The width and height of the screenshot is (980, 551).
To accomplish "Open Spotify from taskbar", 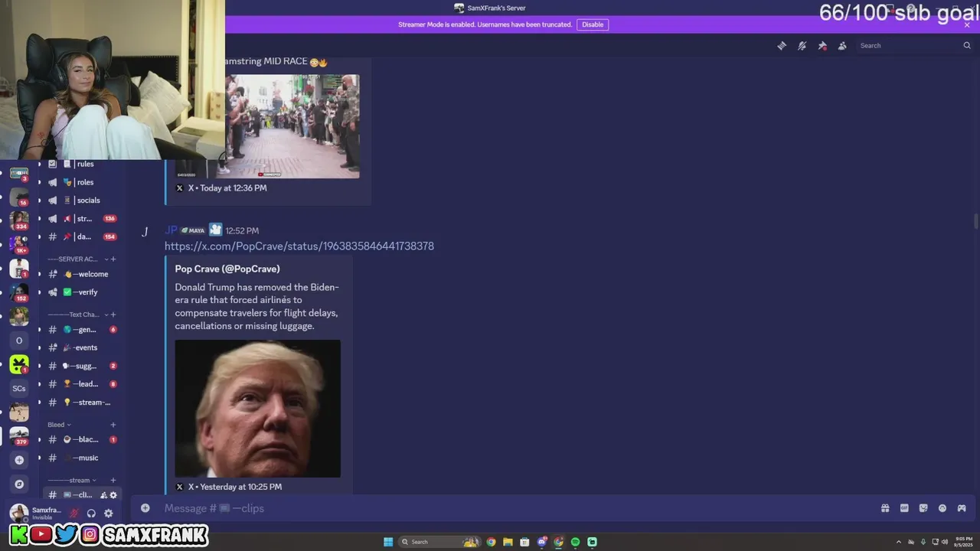I will (575, 542).
